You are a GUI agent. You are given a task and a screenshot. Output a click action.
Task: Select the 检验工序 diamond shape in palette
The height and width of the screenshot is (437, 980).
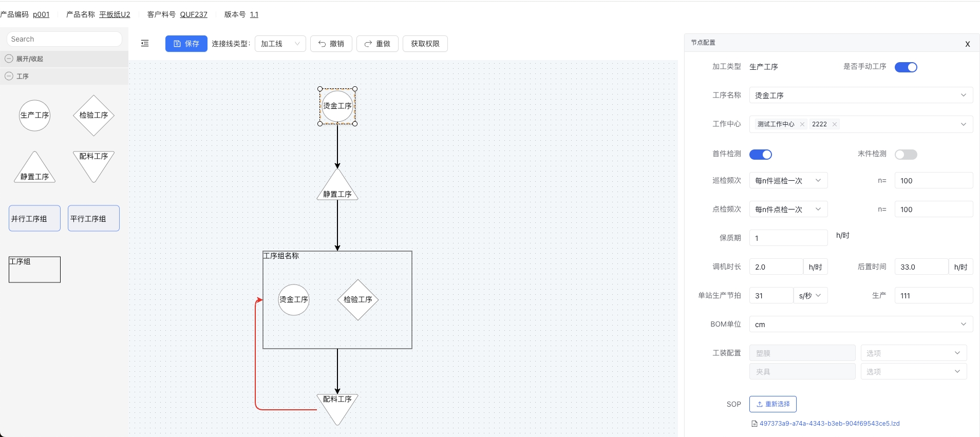[93, 116]
